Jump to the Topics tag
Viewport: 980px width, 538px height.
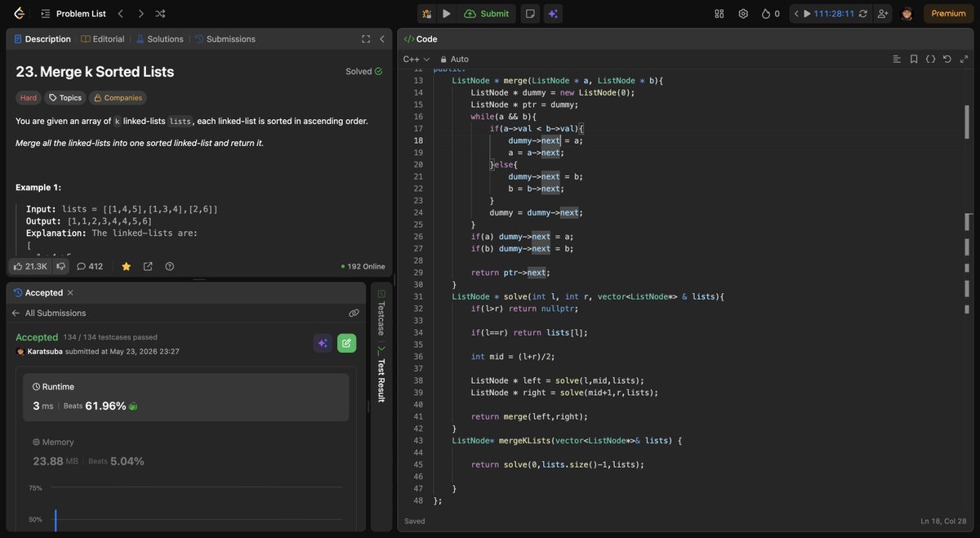(65, 98)
